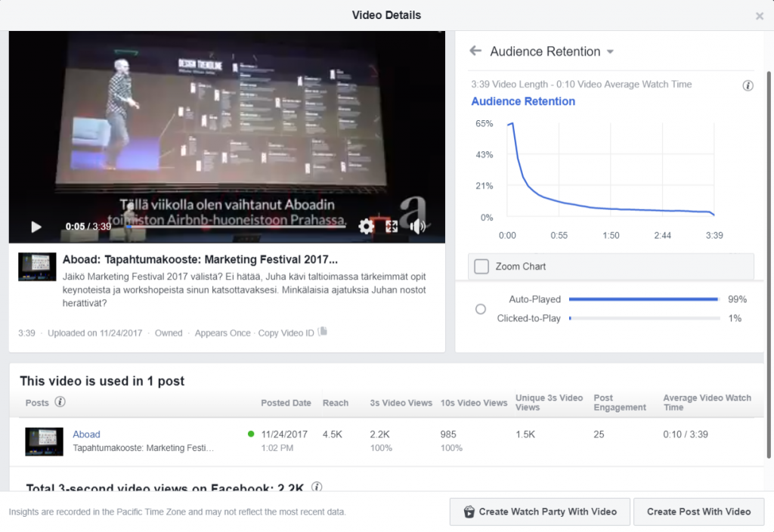Click the Aboad post thumbnail in table
Viewport: 774px width, 532px height.
click(44, 441)
